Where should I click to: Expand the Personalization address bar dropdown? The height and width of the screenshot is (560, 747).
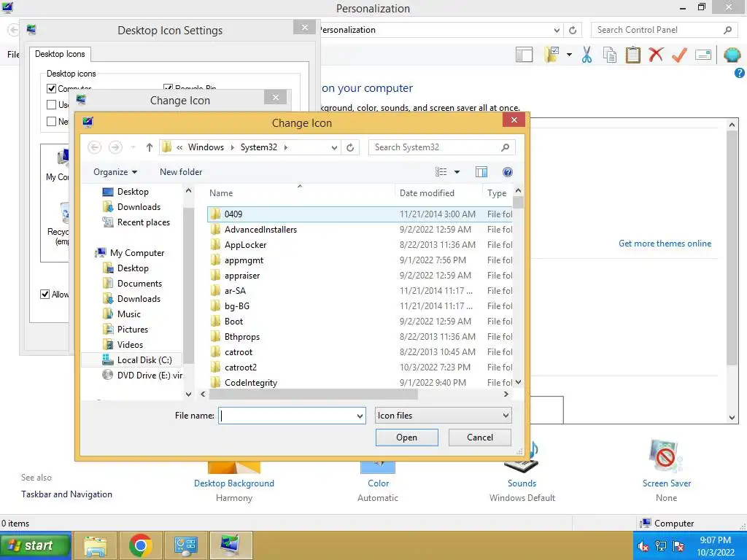pyautogui.click(x=557, y=30)
